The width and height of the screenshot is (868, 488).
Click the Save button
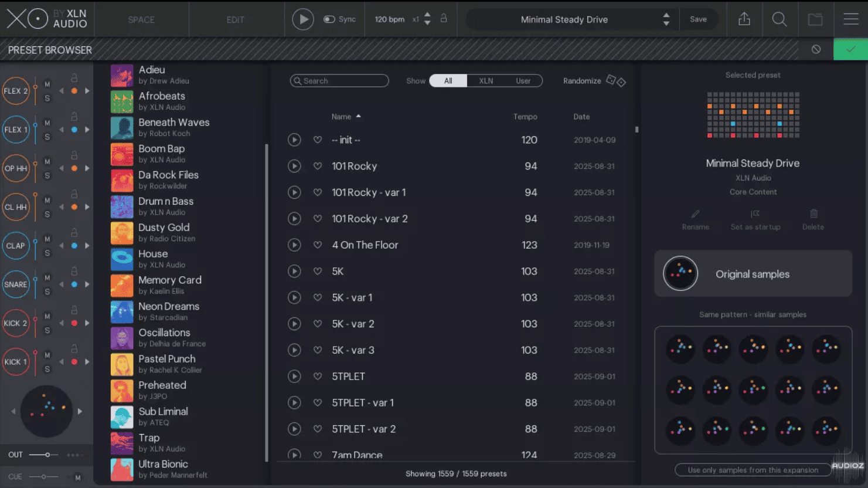(x=698, y=19)
